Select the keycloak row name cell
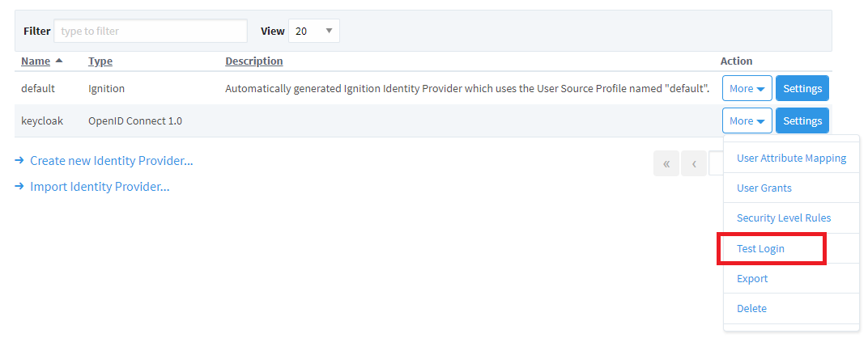The height and width of the screenshot is (338, 868). pyautogui.click(x=42, y=120)
